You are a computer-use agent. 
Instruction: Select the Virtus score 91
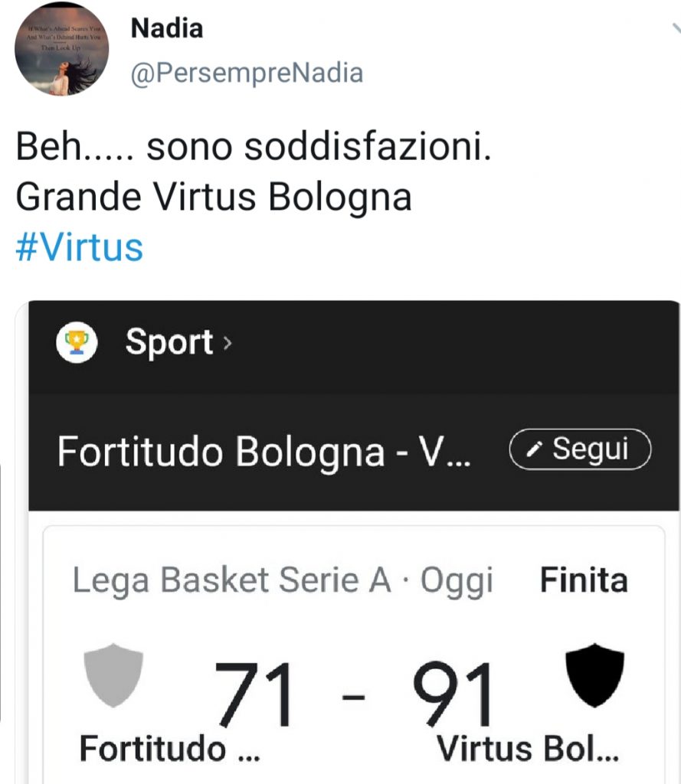coord(453,695)
